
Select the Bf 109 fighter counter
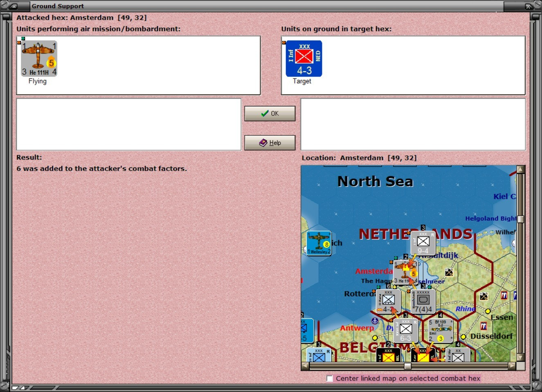click(441, 331)
